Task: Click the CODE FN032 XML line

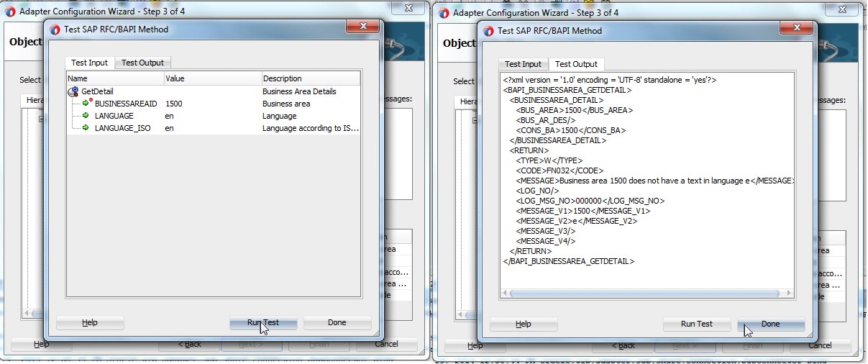Action: (559, 170)
